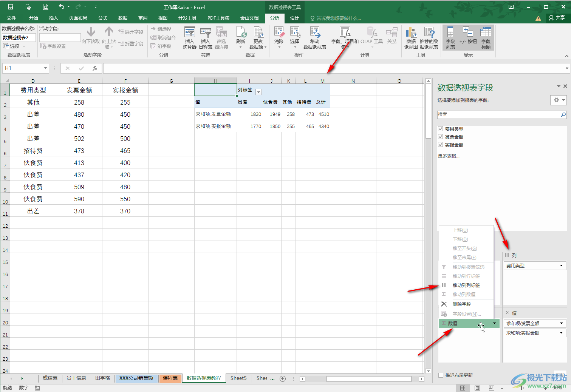Click the 更多表格... link
The width and height of the screenshot is (571, 392).
click(x=449, y=156)
